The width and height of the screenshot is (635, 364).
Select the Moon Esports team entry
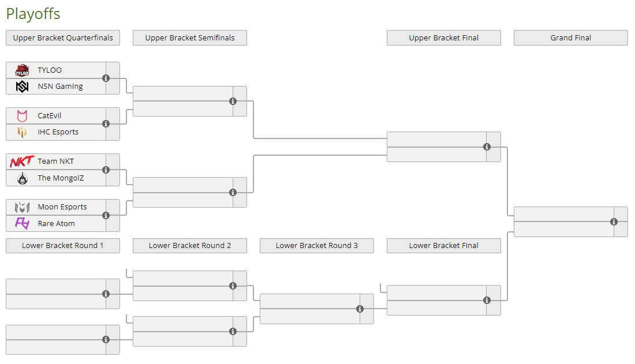click(x=57, y=207)
